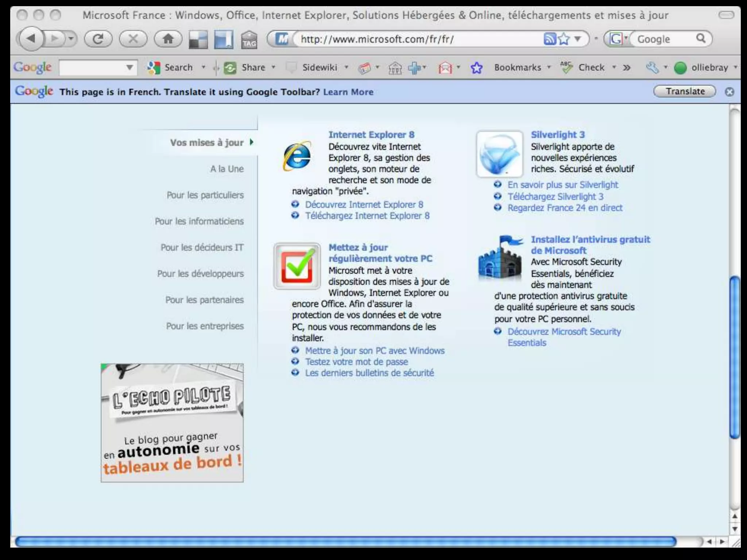Click the magnifier in the Google search box

click(x=701, y=39)
